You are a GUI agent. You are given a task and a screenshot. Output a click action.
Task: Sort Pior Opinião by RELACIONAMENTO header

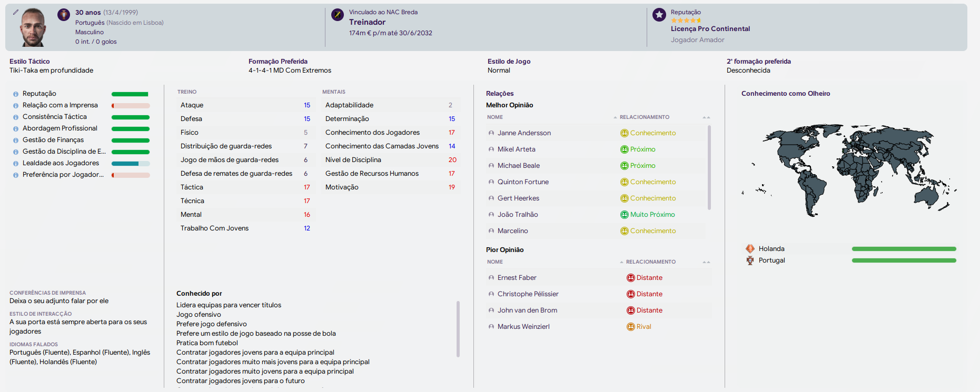(651, 262)
